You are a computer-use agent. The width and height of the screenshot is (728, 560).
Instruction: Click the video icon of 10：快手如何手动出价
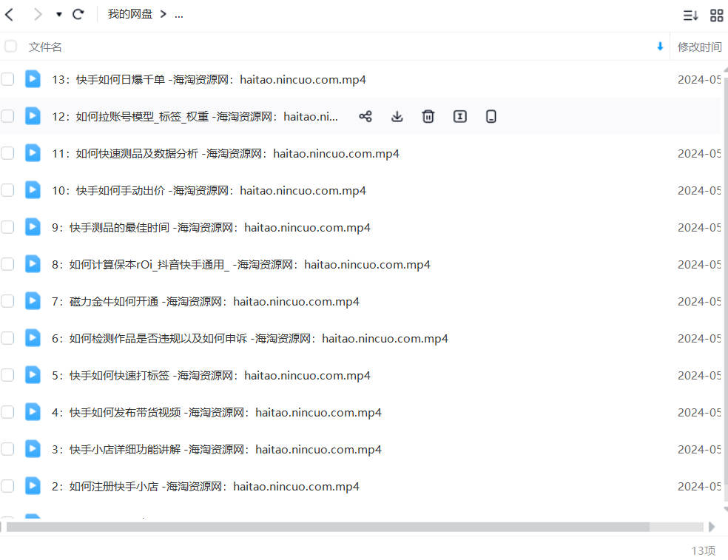(33, 190)
